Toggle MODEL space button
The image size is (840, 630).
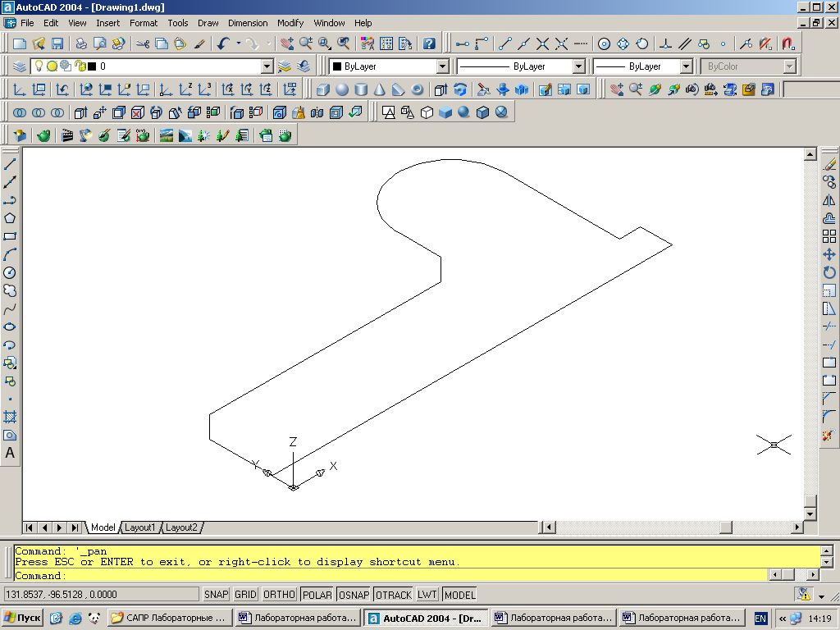[459, 595]
